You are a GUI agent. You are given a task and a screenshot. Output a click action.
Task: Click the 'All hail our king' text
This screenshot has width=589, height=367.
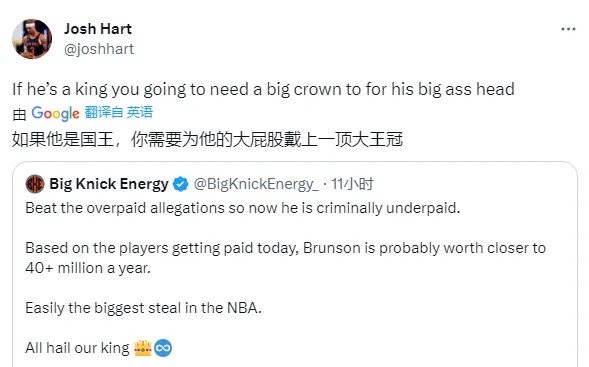click(x=77, y=348)
